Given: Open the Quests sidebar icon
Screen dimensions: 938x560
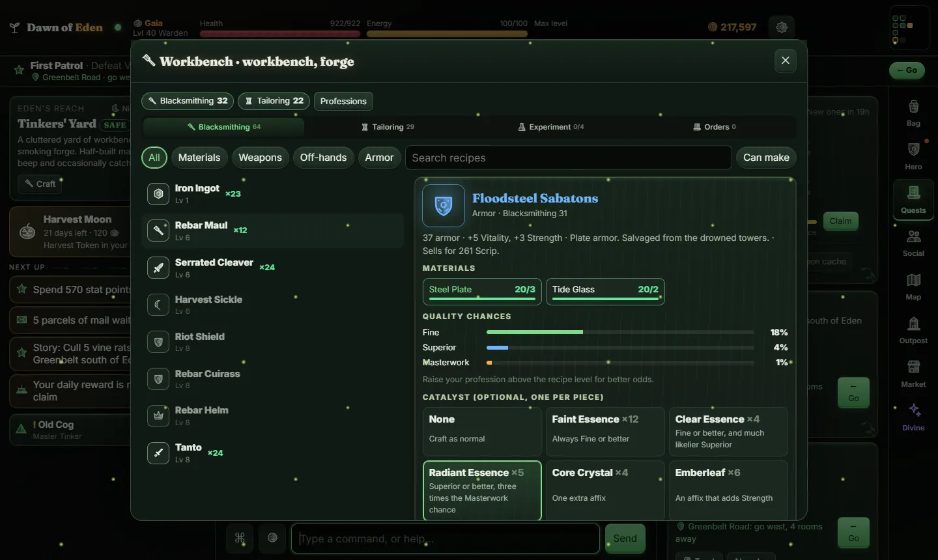Looking at the screenshot, I should click(913, 200).
